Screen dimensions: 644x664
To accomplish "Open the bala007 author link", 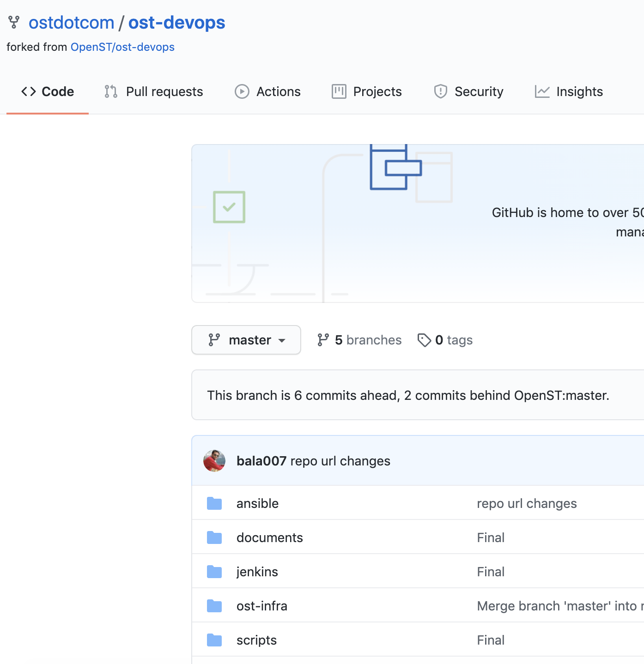I will (261, 461).
